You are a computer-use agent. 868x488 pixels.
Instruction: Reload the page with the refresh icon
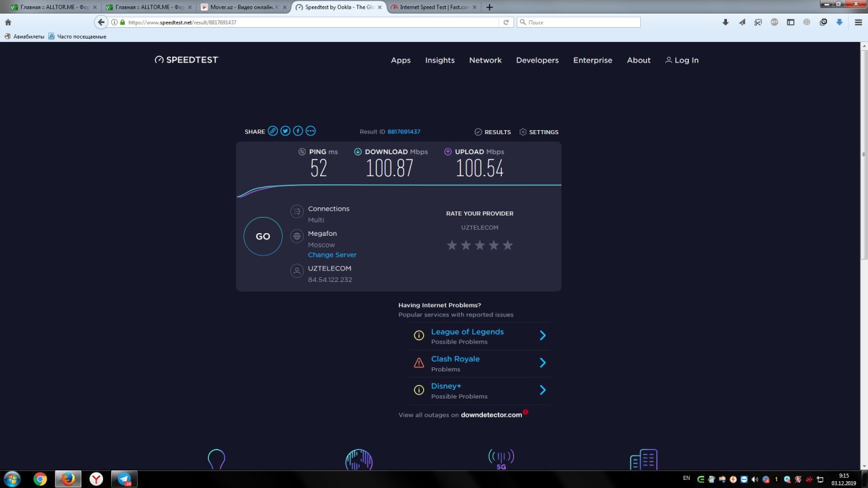pos(506,22)
